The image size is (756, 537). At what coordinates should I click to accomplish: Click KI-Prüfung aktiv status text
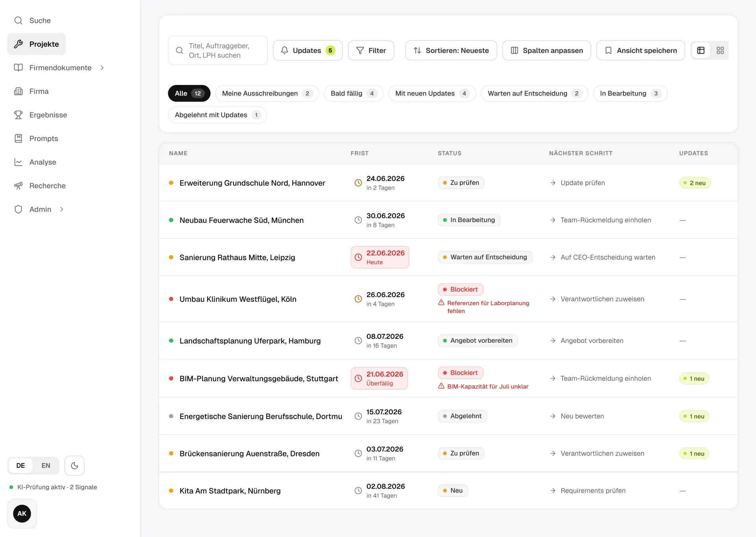[57, 487]
